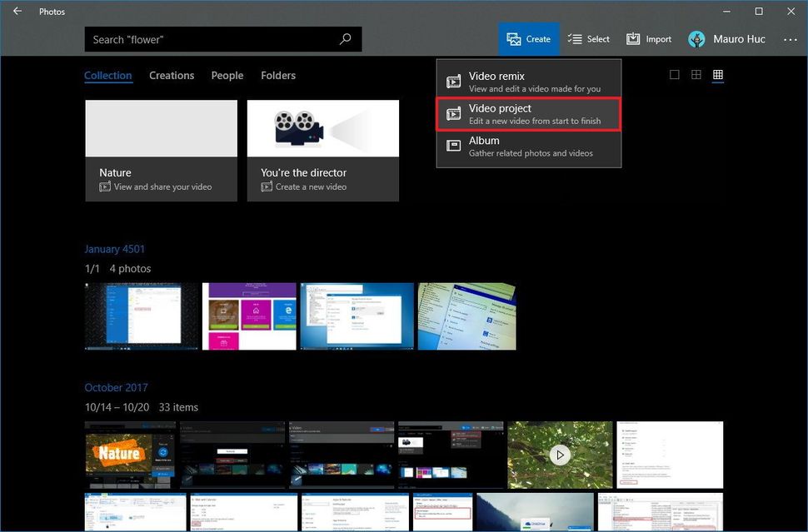Switch to large single-photo view
The height and width of the screenshot is (532, 808).
[x=675, y=74]
